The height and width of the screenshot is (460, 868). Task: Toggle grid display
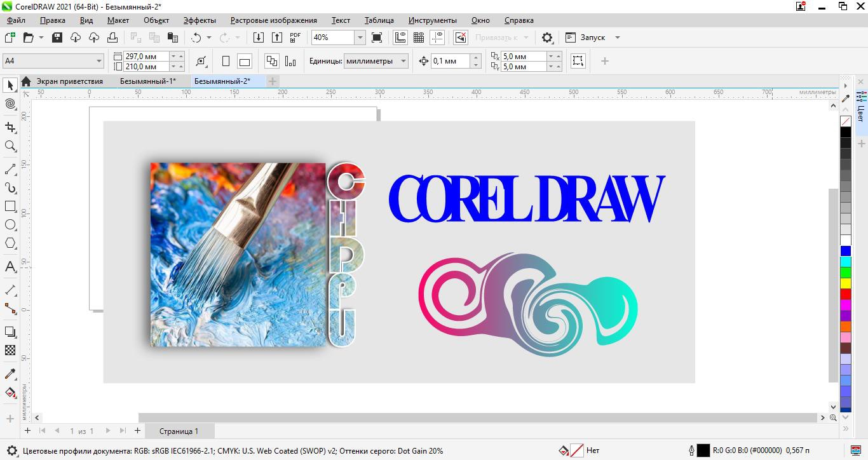(x=419, y=37)
